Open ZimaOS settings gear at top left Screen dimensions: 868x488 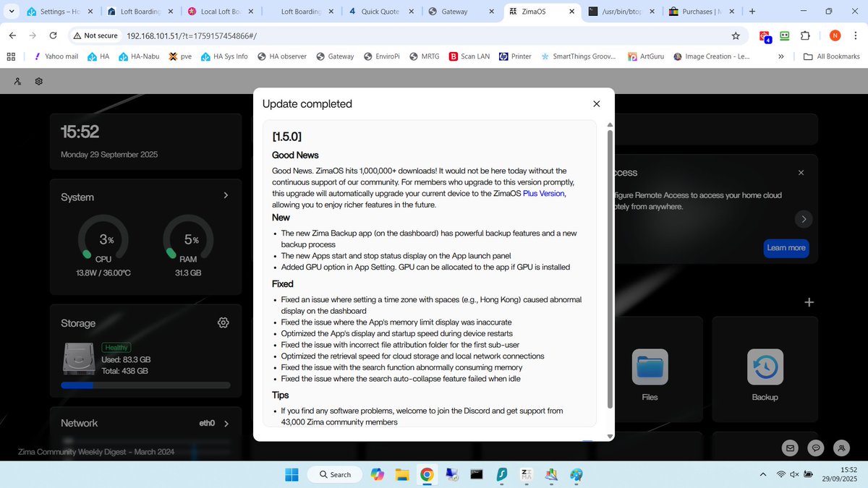[x=39, y=82]
